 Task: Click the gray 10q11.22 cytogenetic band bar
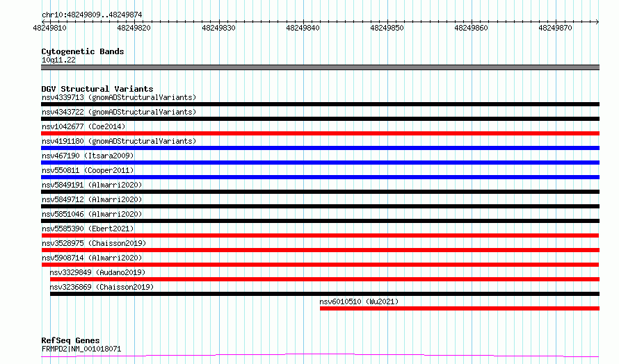[x=320, y=67]
